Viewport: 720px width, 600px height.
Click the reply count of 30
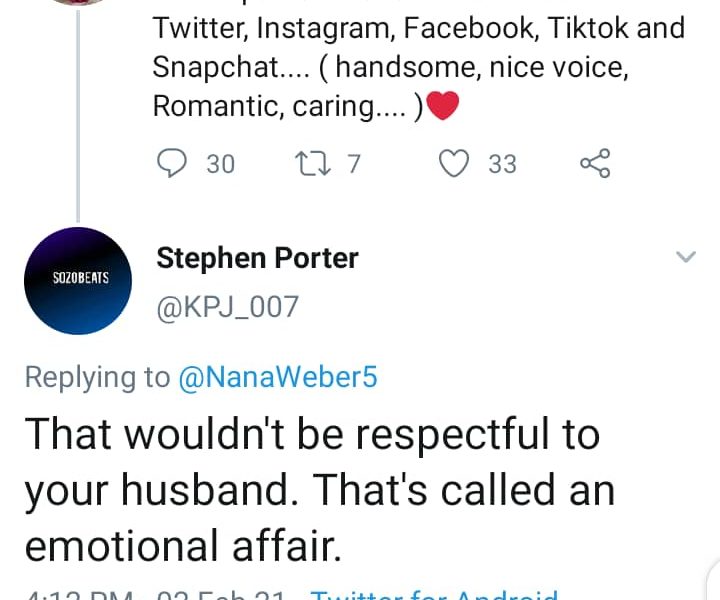pyautogui.click(x=220, y=163)
